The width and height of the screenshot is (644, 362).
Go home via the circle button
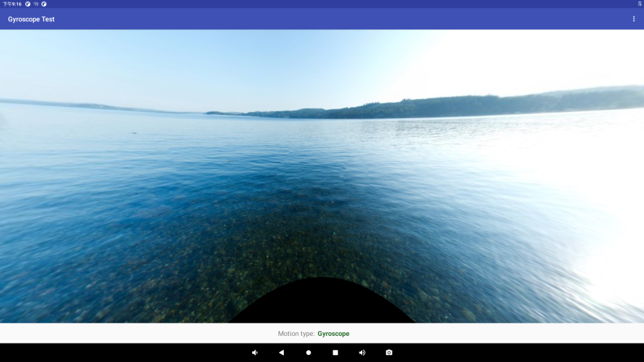point(309,352)
